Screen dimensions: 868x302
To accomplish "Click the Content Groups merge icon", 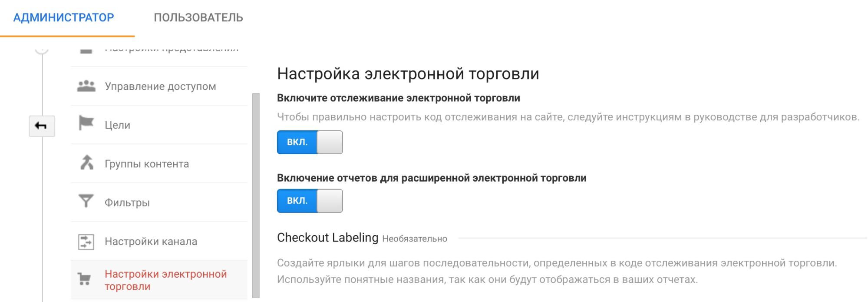I will (86, 163).
